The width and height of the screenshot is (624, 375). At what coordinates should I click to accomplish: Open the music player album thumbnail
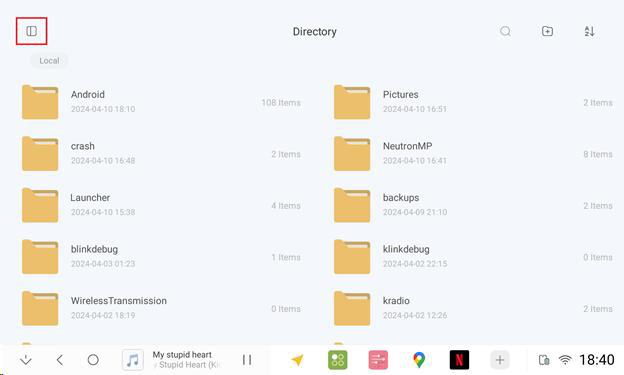pos(133,360)
